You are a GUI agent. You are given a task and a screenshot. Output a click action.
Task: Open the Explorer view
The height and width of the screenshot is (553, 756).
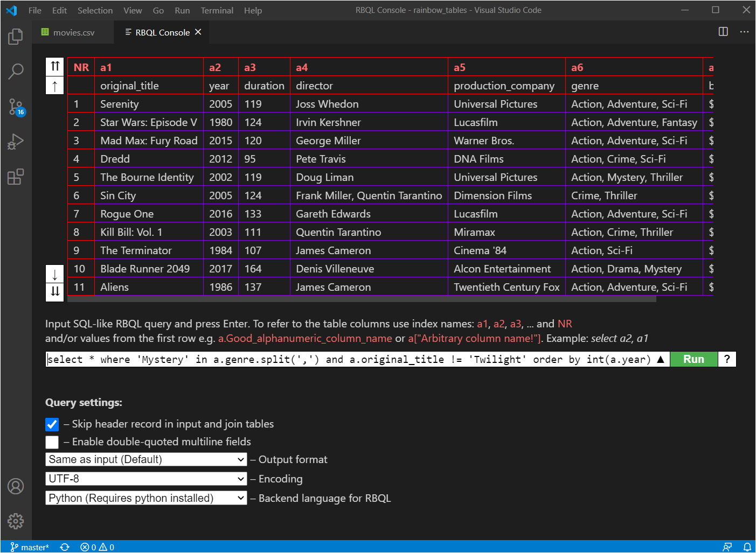click(x=15, y=36)
